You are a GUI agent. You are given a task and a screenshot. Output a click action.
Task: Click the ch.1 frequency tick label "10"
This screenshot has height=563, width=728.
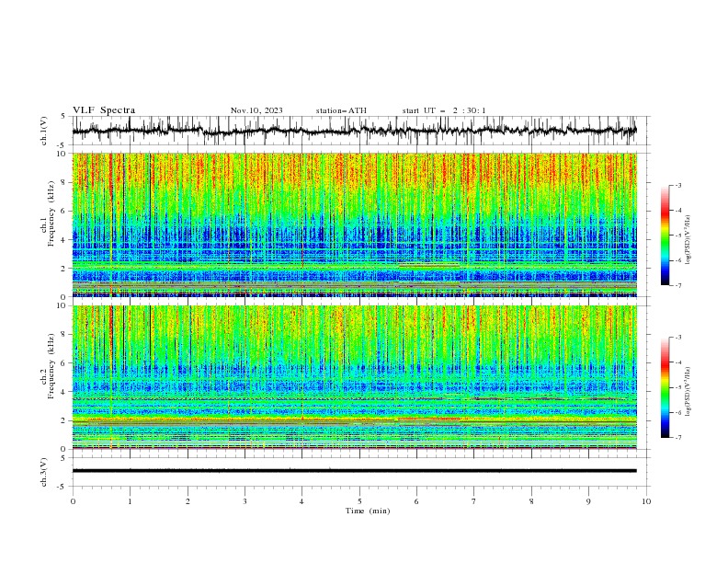[x=62, y=154]
